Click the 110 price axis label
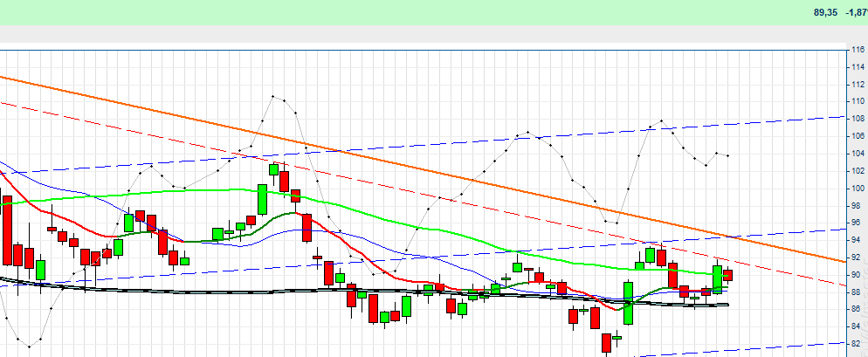 click(x=858, y=101)
